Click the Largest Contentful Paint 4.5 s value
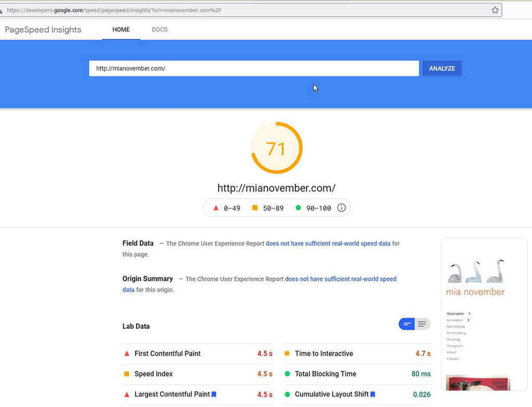This screenshot has height=407, width=532. [x=264, y=395]
